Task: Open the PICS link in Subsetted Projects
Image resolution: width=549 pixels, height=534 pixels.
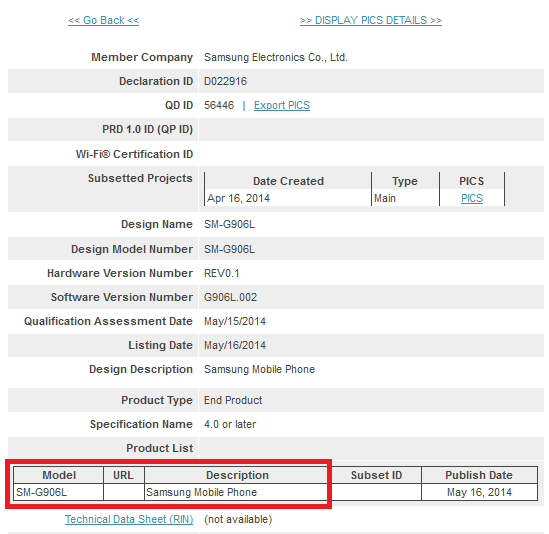Action: (x=472, y=199)
